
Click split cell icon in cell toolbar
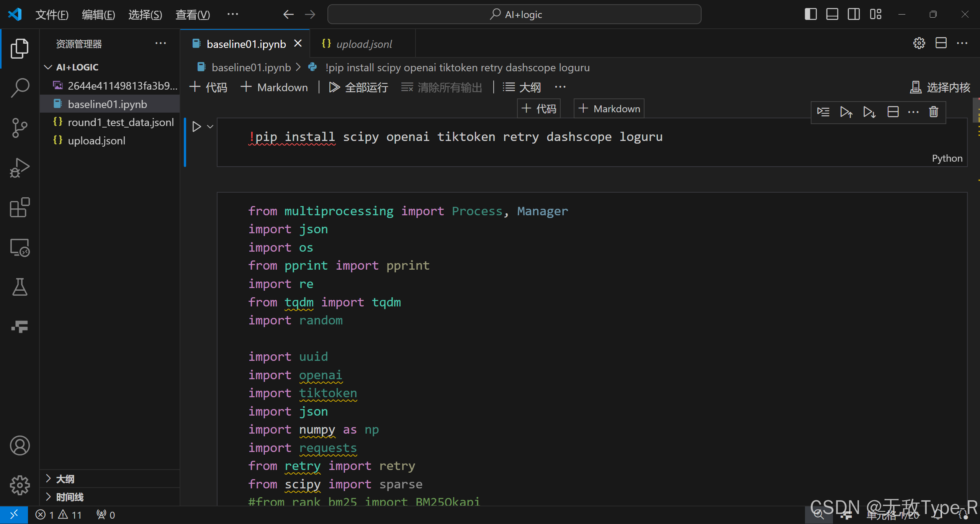point(893,112)
